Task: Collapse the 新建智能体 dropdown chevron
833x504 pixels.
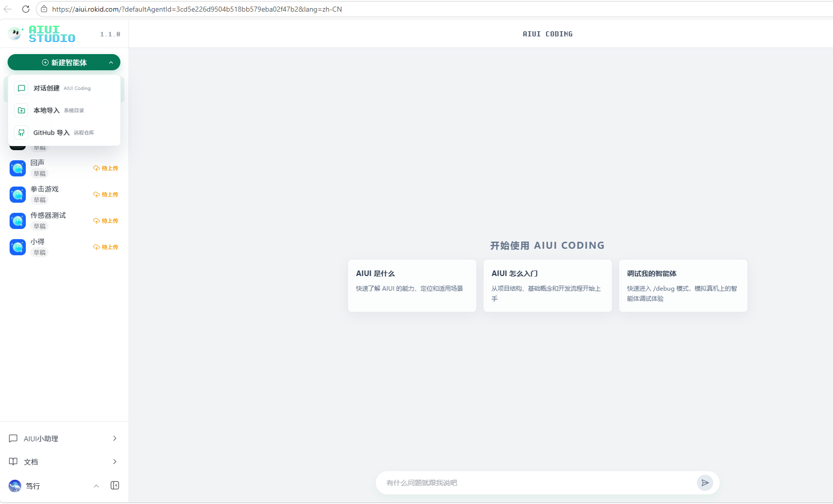Action: click(111, 63)
